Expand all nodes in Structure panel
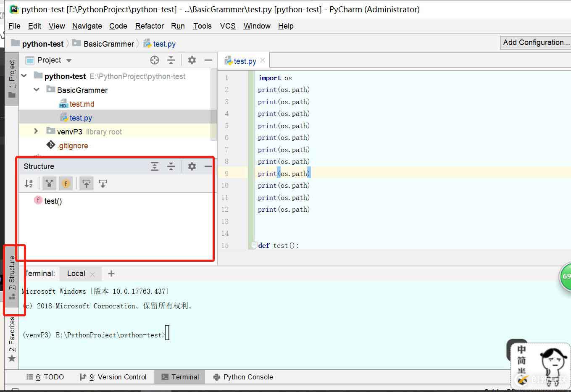The height and width of the screenshot is (392, 571). click(155, 166)
